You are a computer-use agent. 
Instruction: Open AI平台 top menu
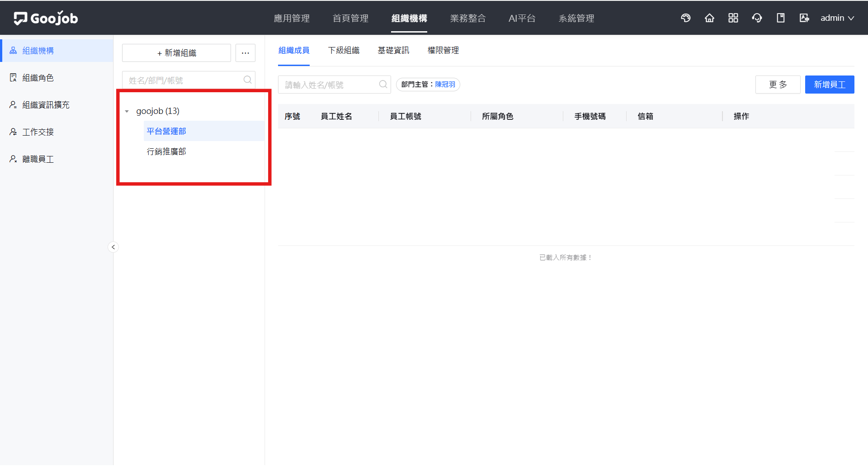522,18
